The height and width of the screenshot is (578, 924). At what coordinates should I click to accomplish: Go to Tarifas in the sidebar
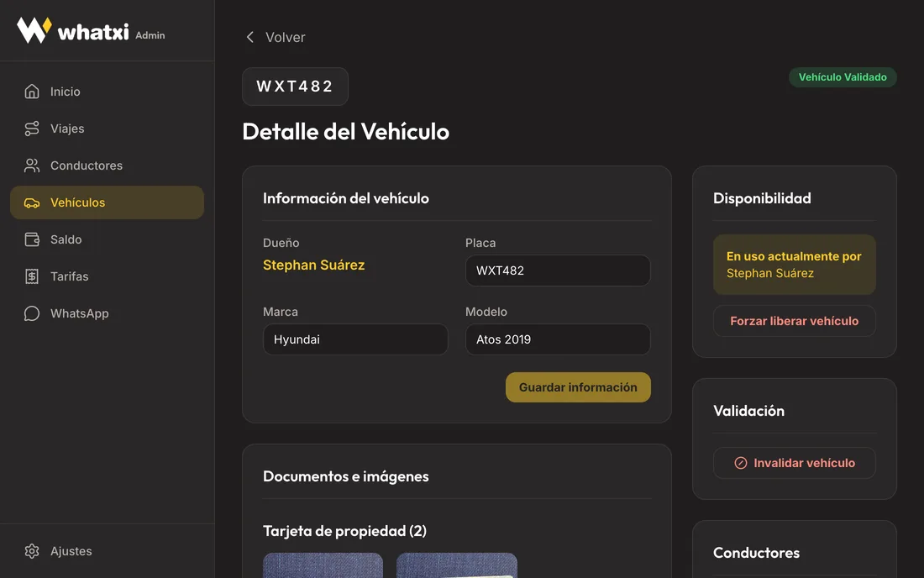(107, 276)
